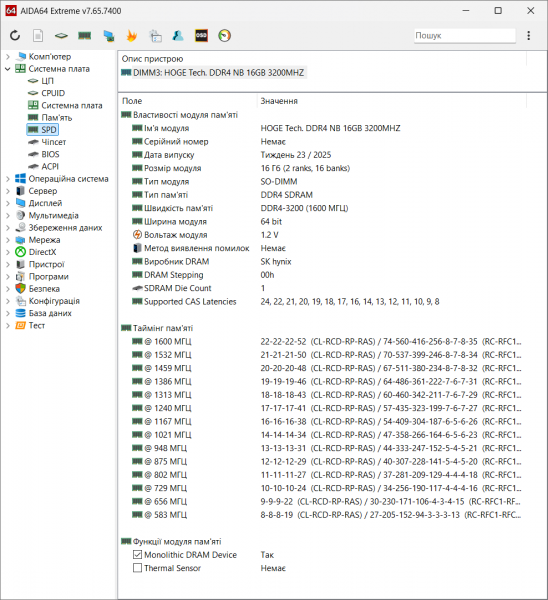Click the DRAM Stepping row
Screen dimensions: 548x600
coord(321,275)
